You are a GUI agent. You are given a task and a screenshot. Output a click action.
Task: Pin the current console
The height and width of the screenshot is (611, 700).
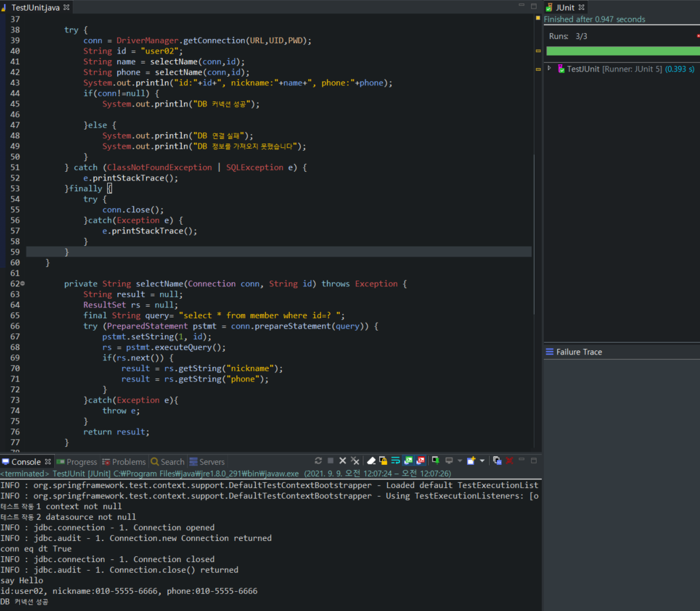click(435, 461)
